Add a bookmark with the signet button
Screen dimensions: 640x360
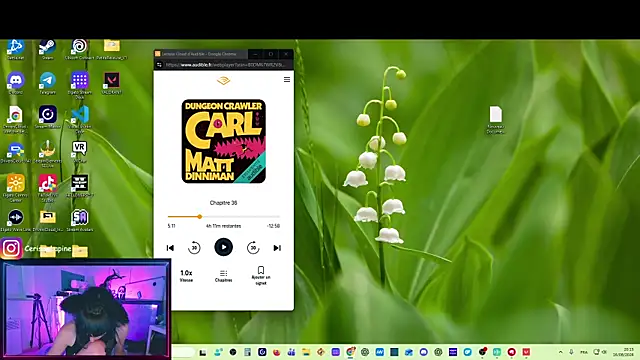261,276
